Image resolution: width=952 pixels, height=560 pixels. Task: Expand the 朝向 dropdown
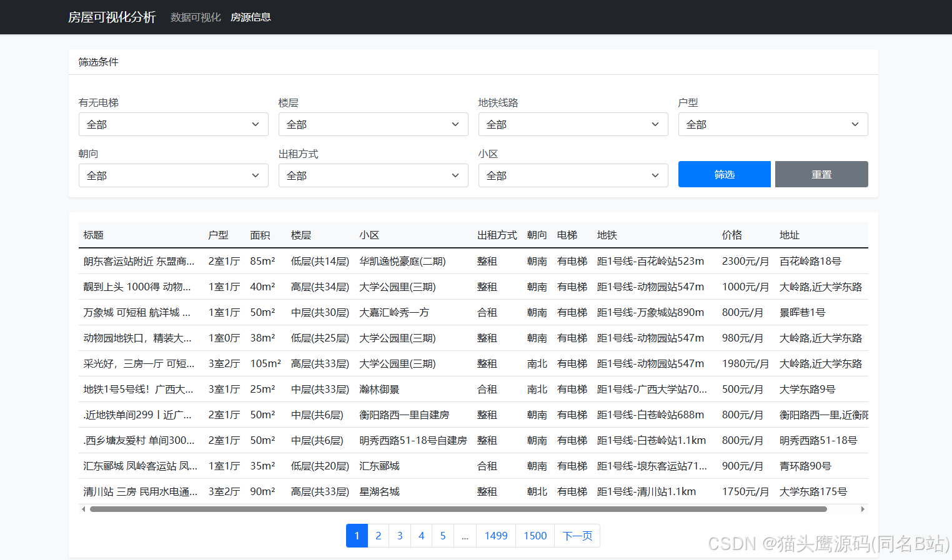coord(173,175)
